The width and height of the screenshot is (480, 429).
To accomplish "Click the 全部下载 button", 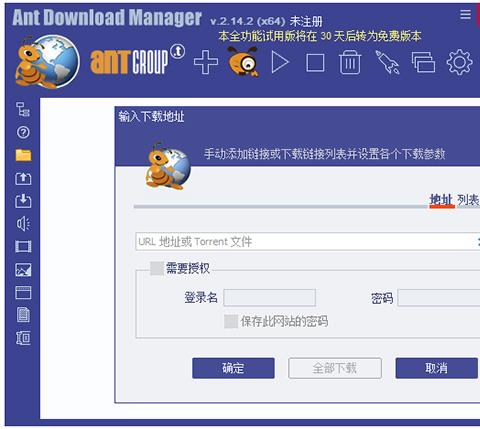I will pyautogui.click(x=335, y=368).
